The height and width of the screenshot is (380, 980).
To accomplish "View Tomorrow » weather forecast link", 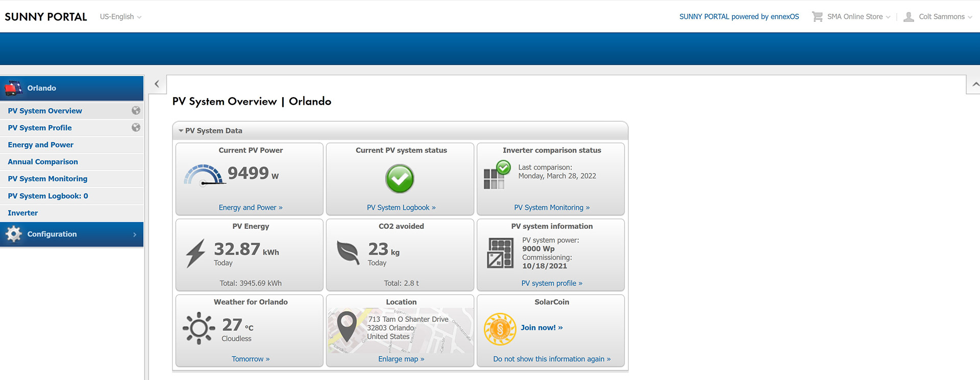I will (251, 359).
